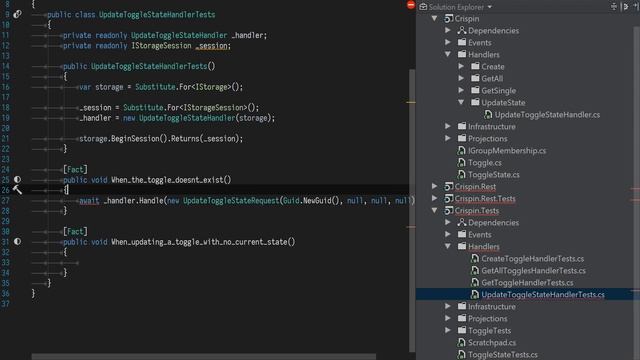
Task: Click Dependencies icon under Crispin.Tests
Action: coord(462,222)
